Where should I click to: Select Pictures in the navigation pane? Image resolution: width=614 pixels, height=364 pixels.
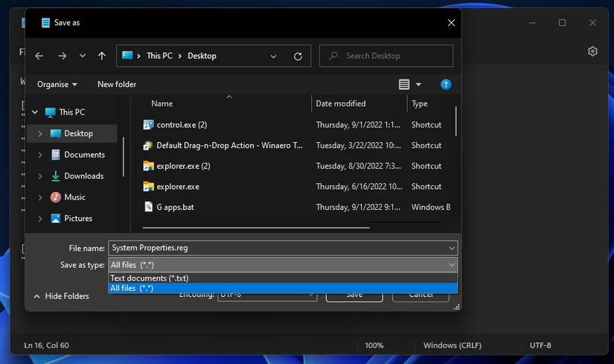78,218
